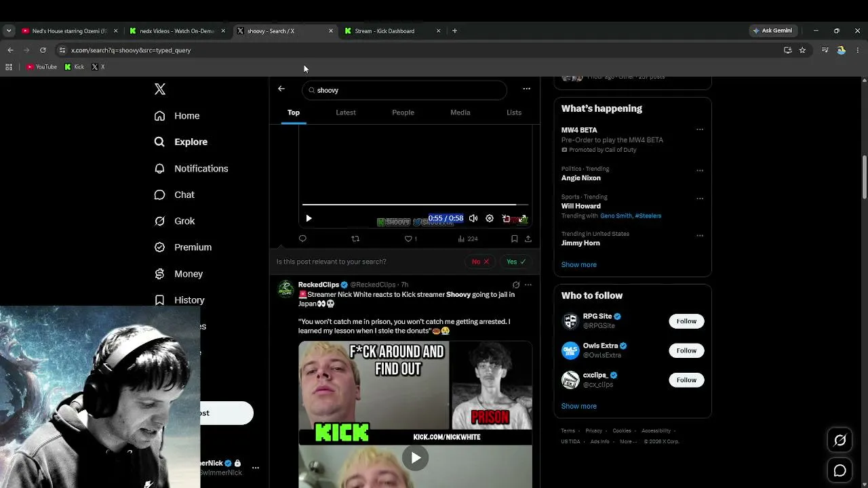868x488 pixels.
Task: Open Explore in X sidebar
Action: pos(181,142)
